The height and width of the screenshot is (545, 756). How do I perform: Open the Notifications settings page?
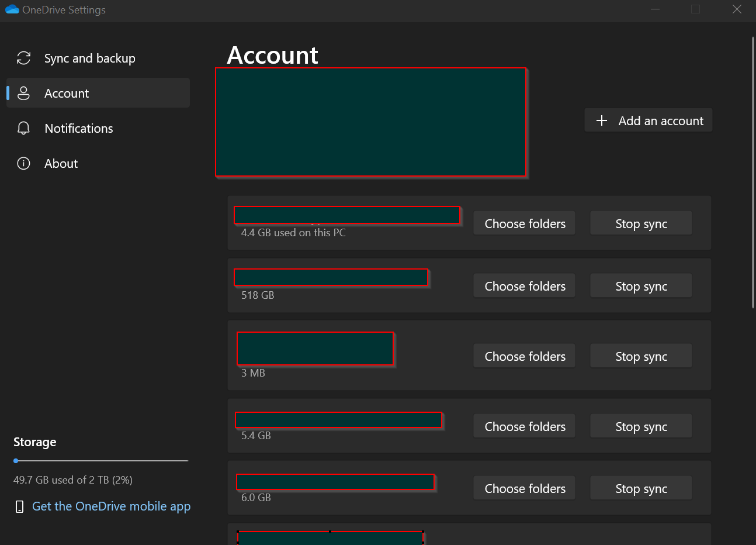pyautogui.click(x=98, y=128)
